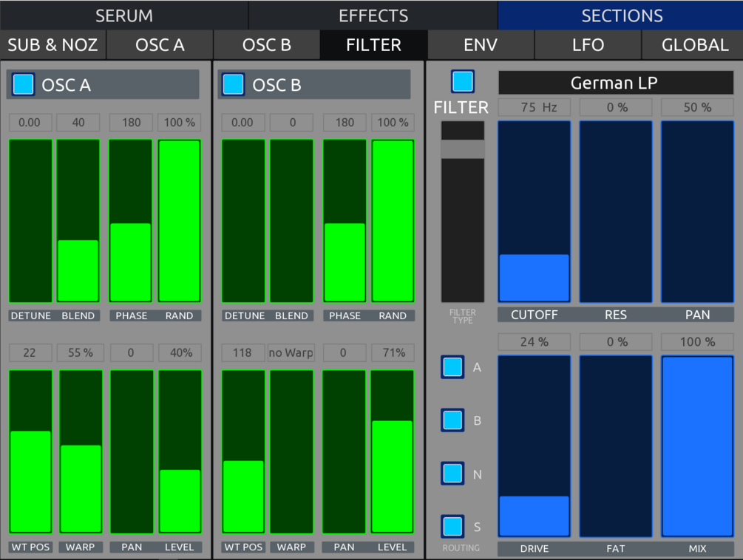Click the mix value 100 %
Screen dimensions: 743x560
tap(697, 342)
